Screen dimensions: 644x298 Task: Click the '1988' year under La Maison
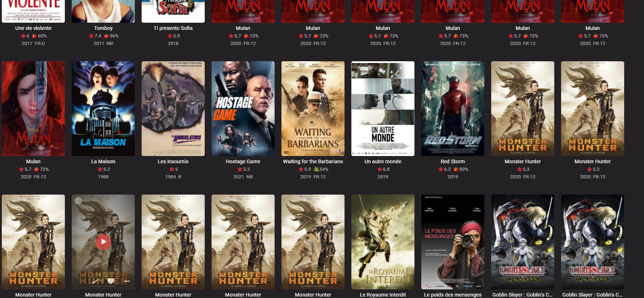[103, 177]
